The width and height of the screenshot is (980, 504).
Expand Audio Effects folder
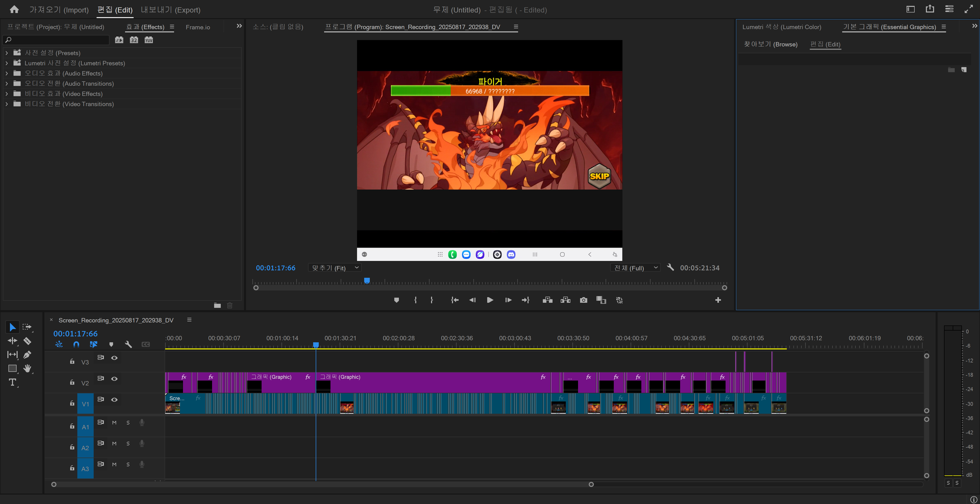tap(6, 73)
